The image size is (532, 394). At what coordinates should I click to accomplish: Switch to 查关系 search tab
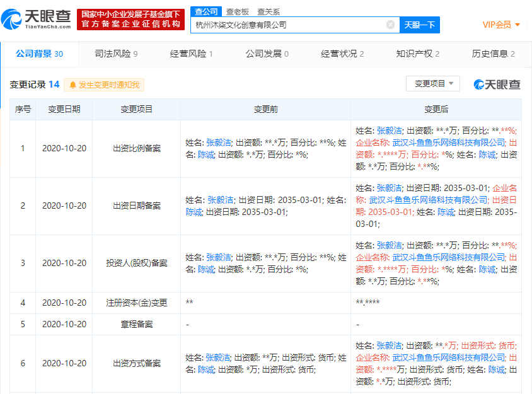point(269,12)
